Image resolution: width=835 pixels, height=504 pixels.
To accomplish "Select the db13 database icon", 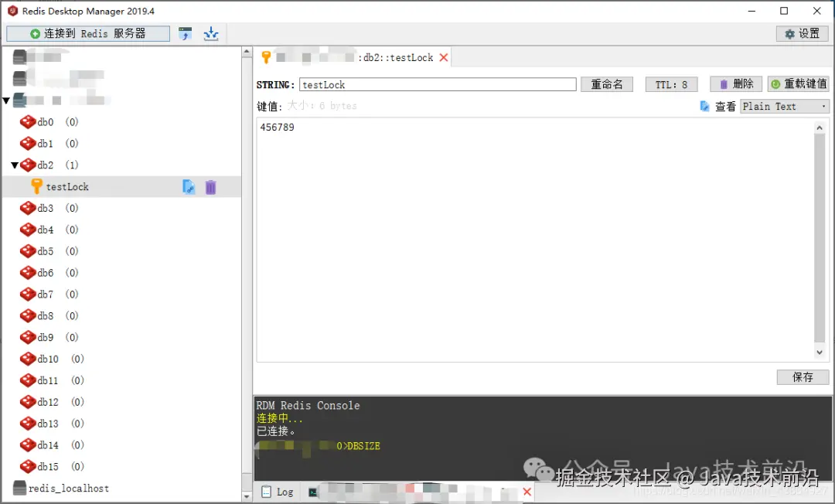I will [x=28, y=424].
